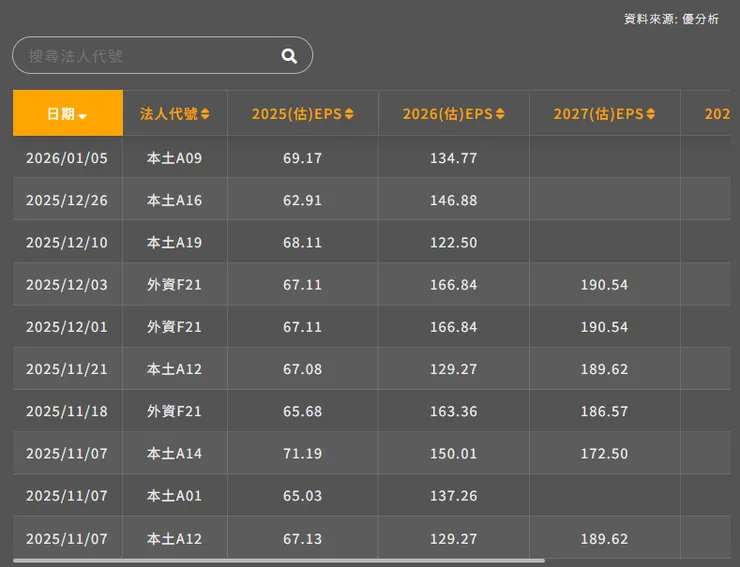The width and height of the screenshot is (740, 567).
Task: Click the 本土A01 institution code
Action: point(174,496)
